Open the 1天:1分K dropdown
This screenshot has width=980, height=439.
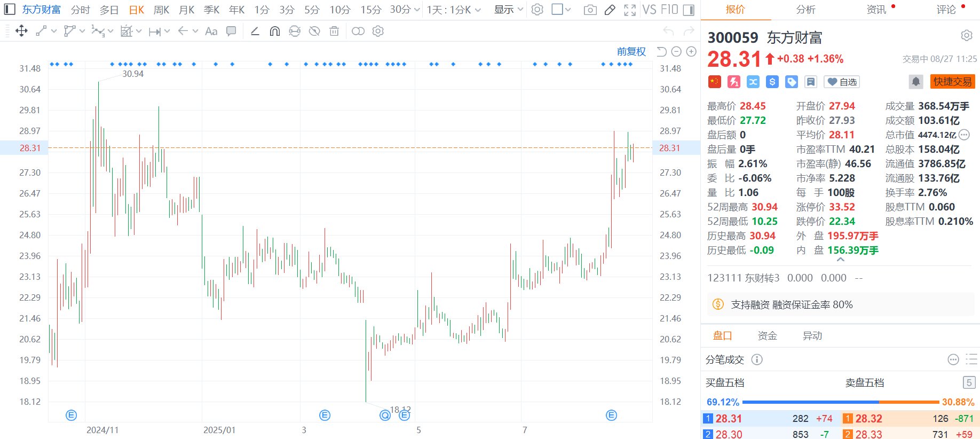[454, 10]
